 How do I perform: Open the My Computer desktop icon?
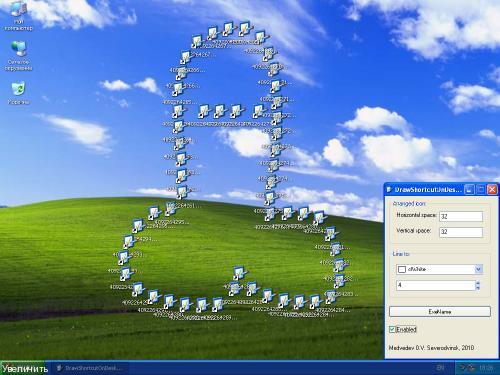(18, 15)
